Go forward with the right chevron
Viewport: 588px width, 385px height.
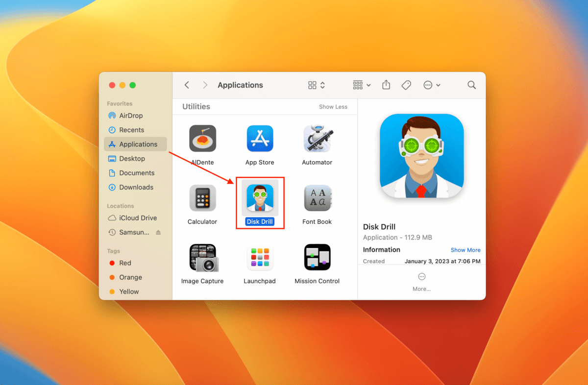pos(205,85)
